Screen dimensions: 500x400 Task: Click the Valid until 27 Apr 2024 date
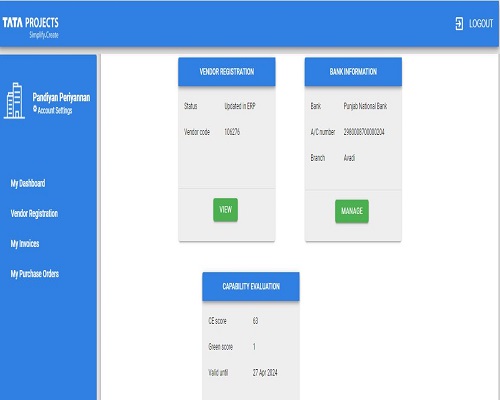[x=265, y=373]
